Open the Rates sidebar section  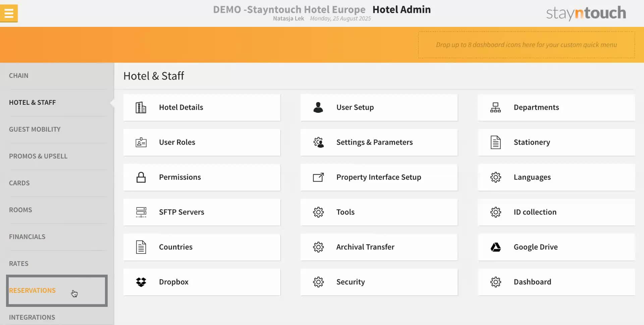coord(18,264)
